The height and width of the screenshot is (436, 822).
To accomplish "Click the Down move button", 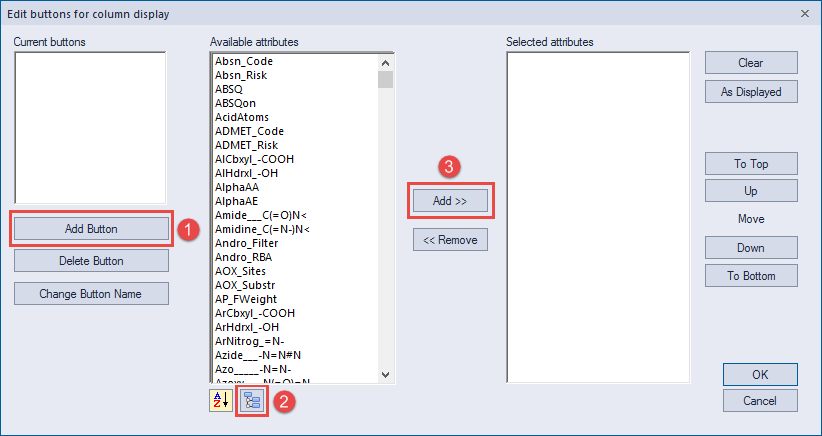I will 751,248.
